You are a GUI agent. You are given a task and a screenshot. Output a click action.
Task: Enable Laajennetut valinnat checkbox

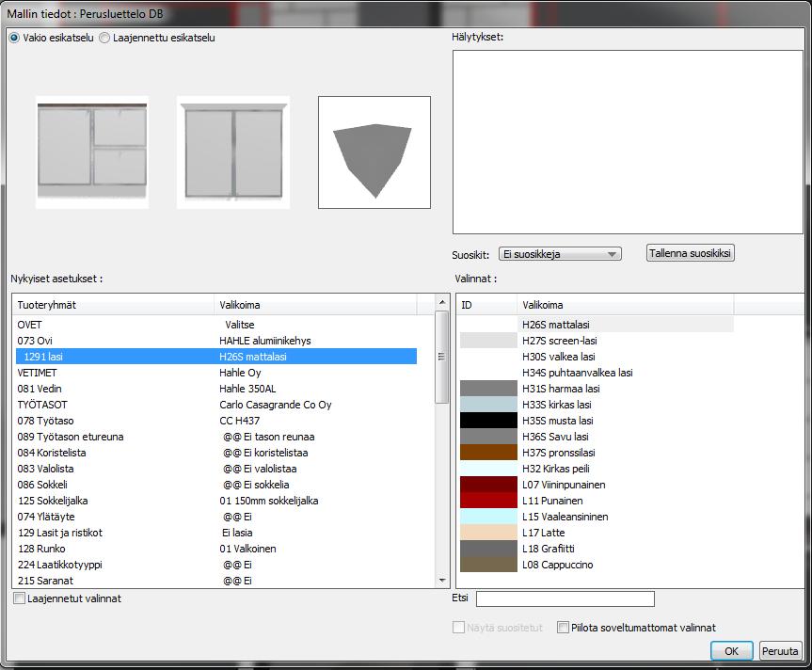point(19,598)
